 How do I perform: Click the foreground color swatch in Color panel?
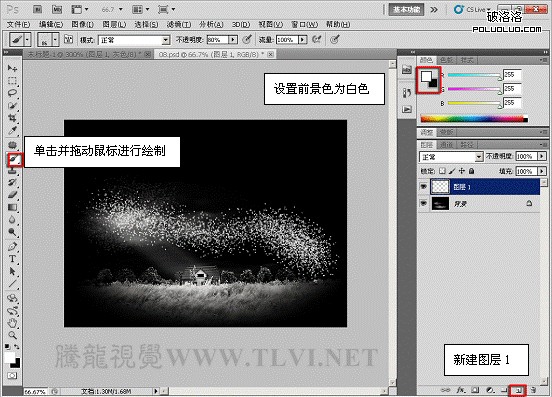[x=426, y=76]
